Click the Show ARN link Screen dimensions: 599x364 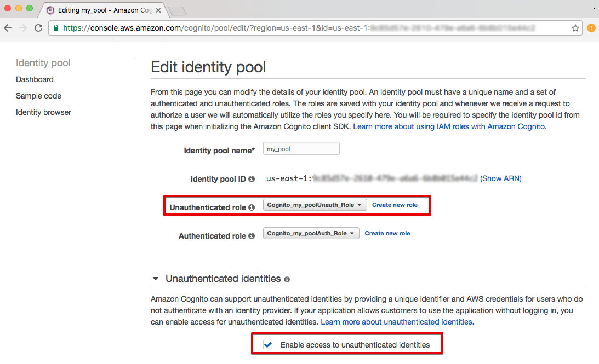click(501, 178)
